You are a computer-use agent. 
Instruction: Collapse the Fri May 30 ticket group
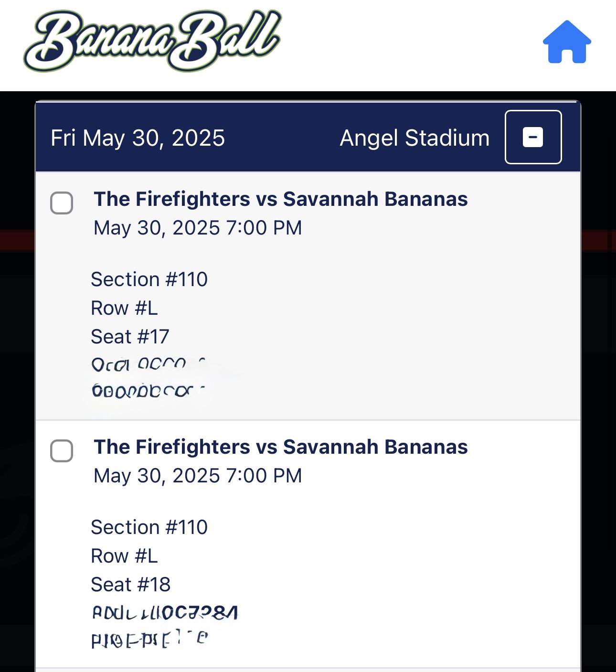tap(533, 137)
